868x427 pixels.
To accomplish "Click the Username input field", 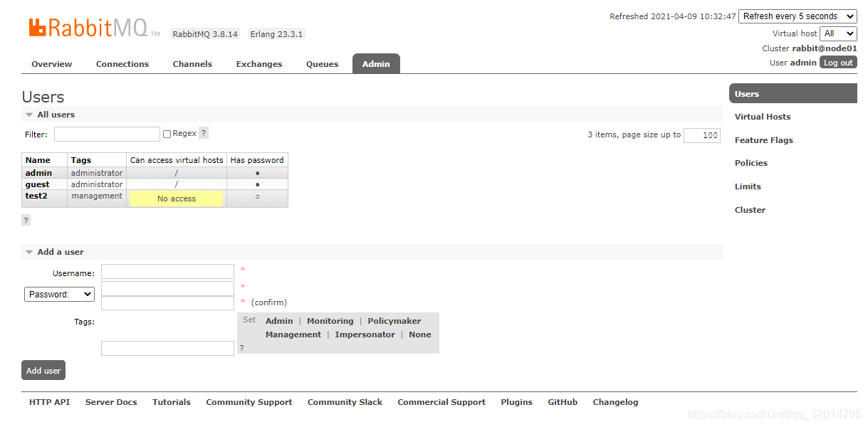I will click(167, 271).
